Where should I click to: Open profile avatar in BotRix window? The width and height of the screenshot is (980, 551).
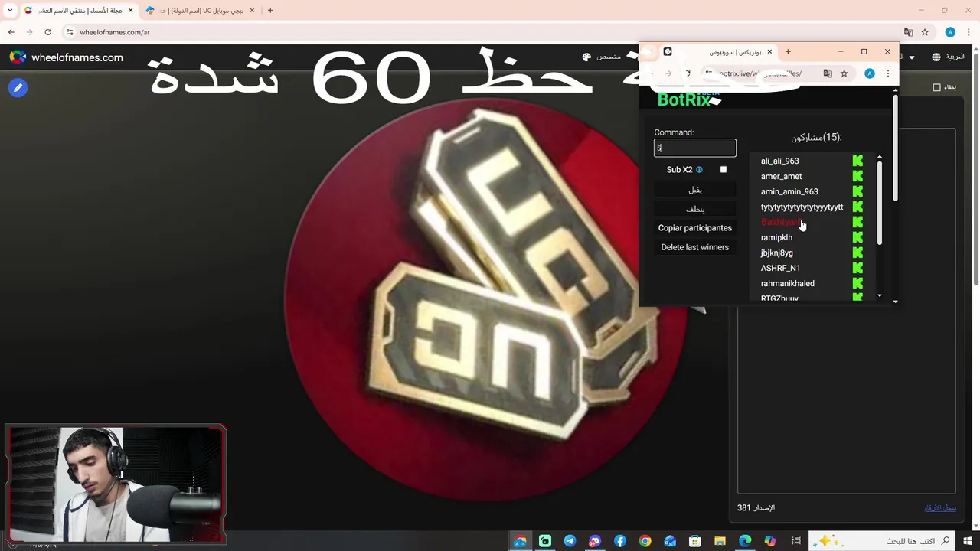point(870,73)
